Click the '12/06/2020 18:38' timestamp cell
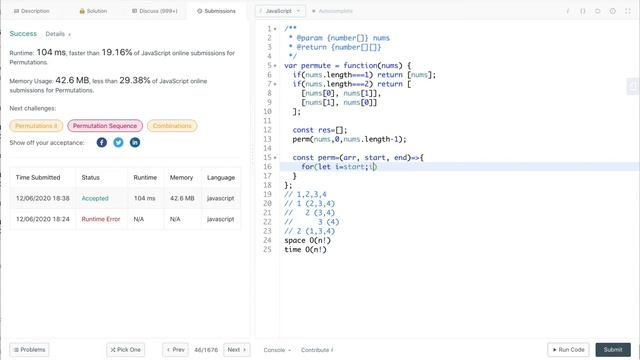 [x=42, y=198]
